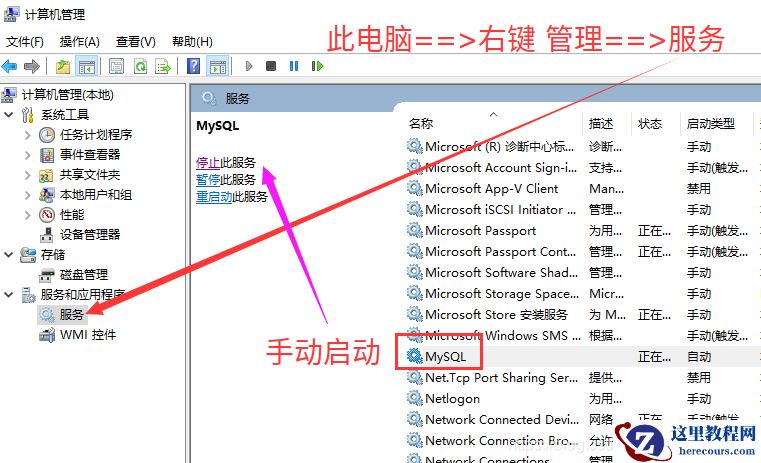Viewport: 761px width, 463px height.
Task: Click the Stop Service square icon
Action: click(271, 66)
